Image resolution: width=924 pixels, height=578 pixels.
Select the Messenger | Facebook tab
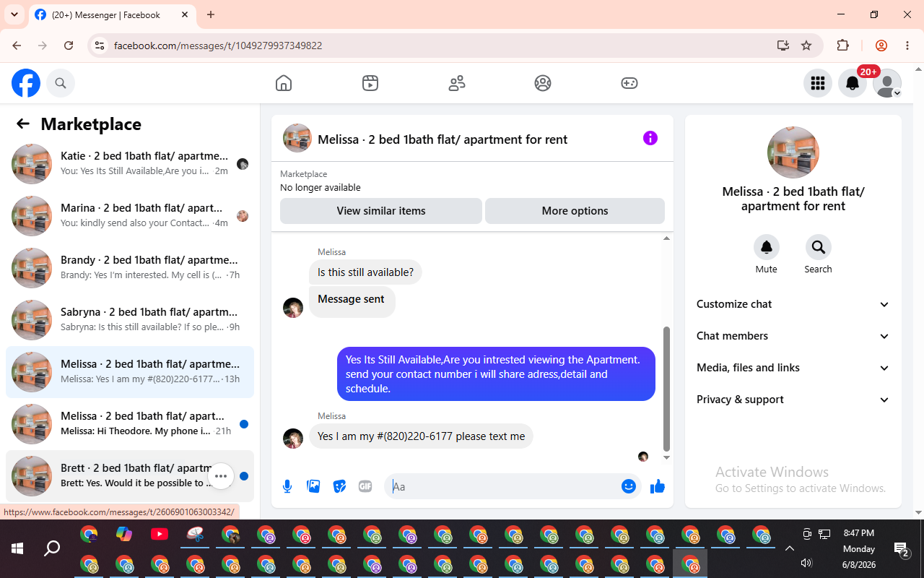click(x=112, y=14)
